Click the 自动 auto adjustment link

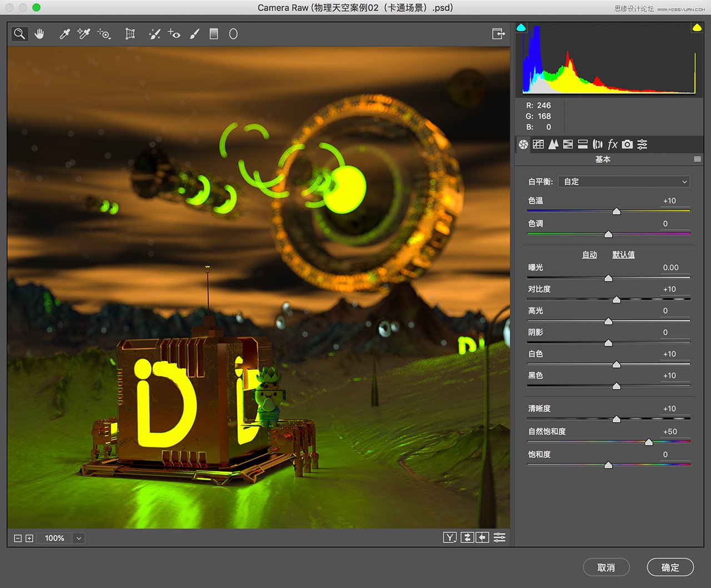(x=589, y=255)
